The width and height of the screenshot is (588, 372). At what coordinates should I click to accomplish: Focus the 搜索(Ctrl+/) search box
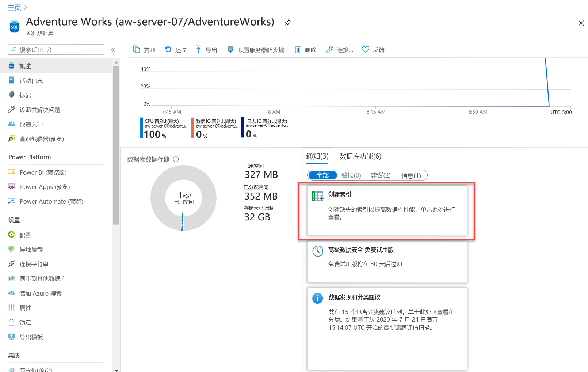coord(56,49)
